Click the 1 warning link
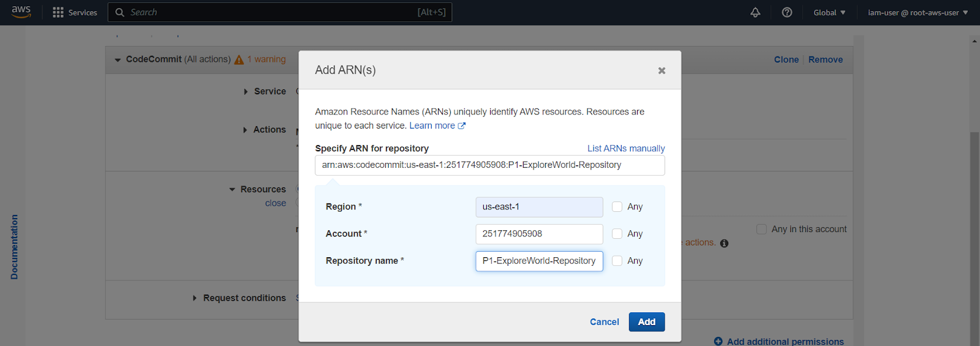The height and width of the screenshot is (346, 980). [266, 59]
